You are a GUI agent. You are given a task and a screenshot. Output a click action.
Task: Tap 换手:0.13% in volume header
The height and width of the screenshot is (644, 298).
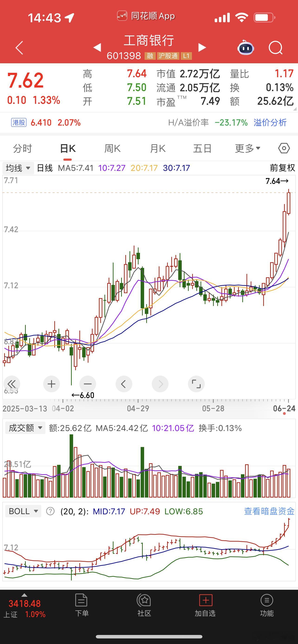[220, 428]
